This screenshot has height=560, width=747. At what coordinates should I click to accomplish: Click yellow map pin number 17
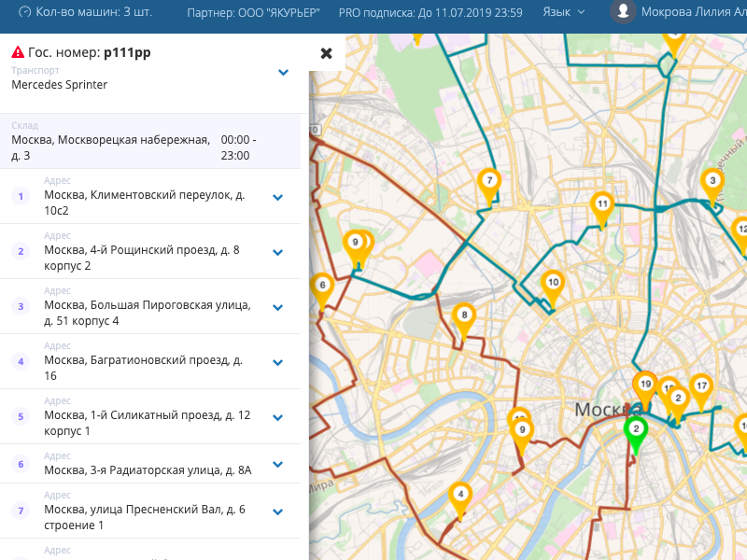point(701,387)
